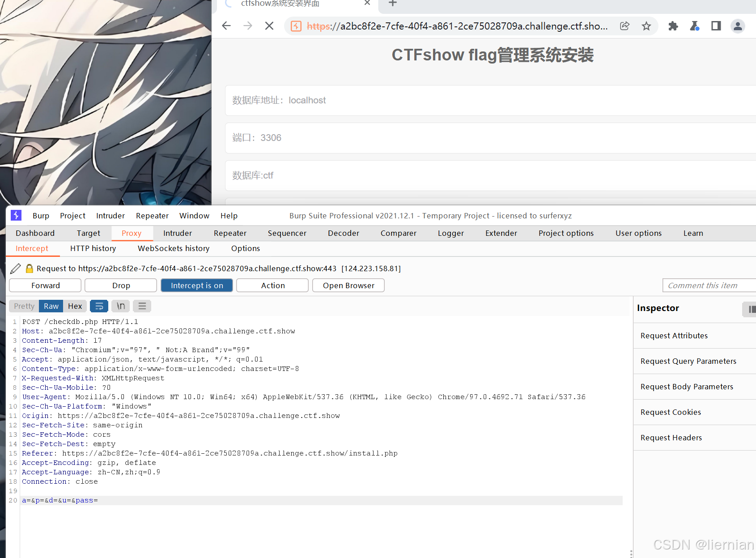Screen dimensions: 756x558
Task: Turn off interception via Intercept is on
Action: coord(196,285)
